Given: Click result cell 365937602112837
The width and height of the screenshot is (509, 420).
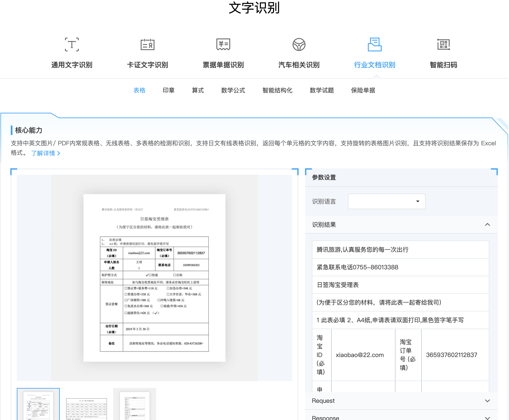Looking at the screenshot, I should (455, 355).
